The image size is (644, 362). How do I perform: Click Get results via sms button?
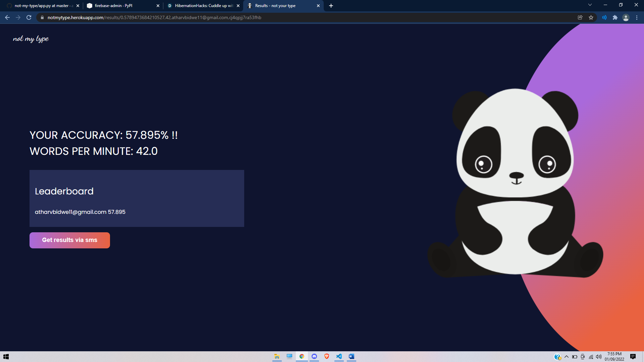coord(70,240)
